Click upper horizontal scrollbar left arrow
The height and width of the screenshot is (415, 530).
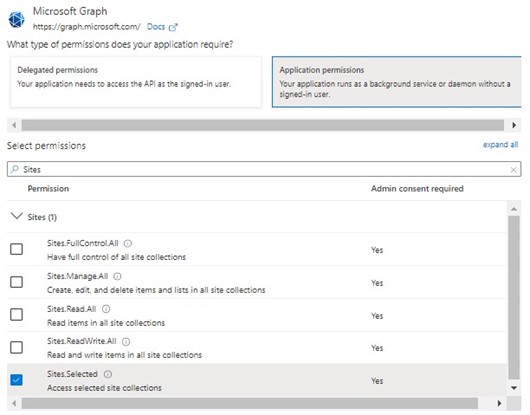(14, 125)
